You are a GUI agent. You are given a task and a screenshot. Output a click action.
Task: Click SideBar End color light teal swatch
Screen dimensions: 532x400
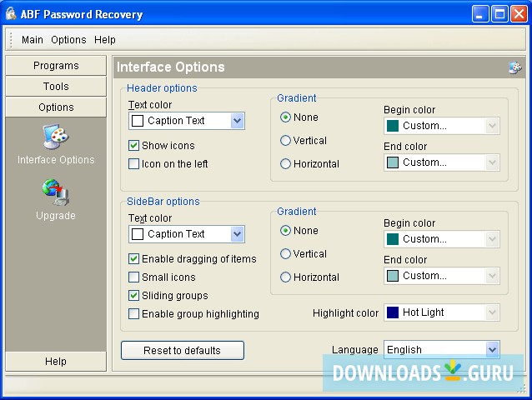[x=393, y=276]
